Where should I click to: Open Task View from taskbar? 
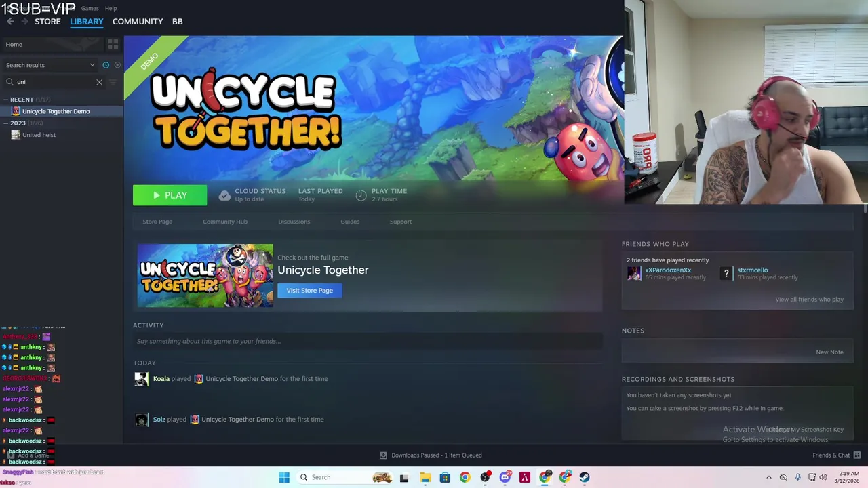coord(404,477)
